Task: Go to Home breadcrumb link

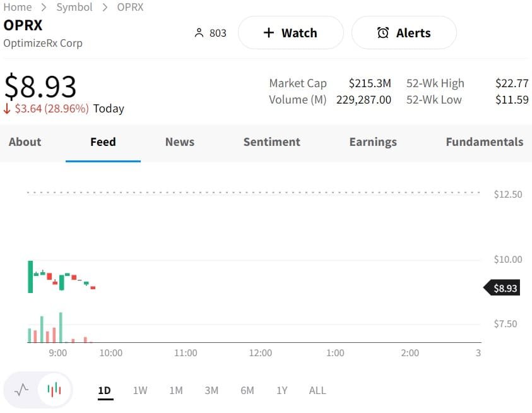Action: coord(18,7)
